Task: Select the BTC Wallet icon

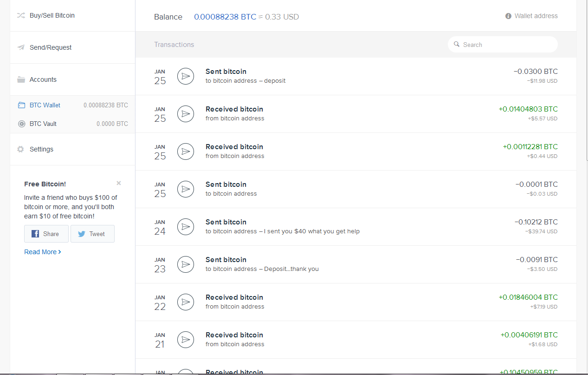Action: (x=21, y=105)
